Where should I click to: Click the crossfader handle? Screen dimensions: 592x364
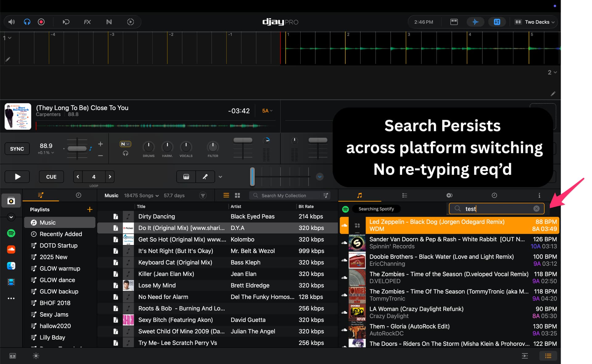point(252,177)
